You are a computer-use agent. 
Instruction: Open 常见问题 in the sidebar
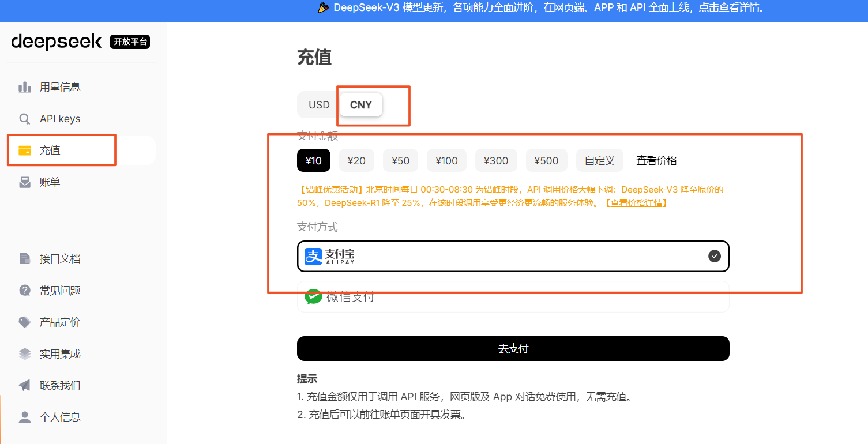[x=81, y=290]
